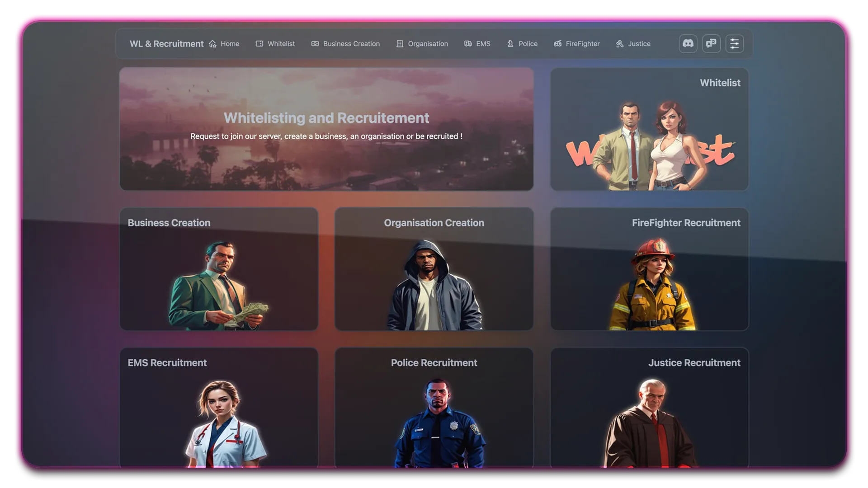Image resolution: width=868 pixels, height=488 pixels.
Task: Click the Whitelisting and Recruitement banner heading
Action: [x=326, y=118]
